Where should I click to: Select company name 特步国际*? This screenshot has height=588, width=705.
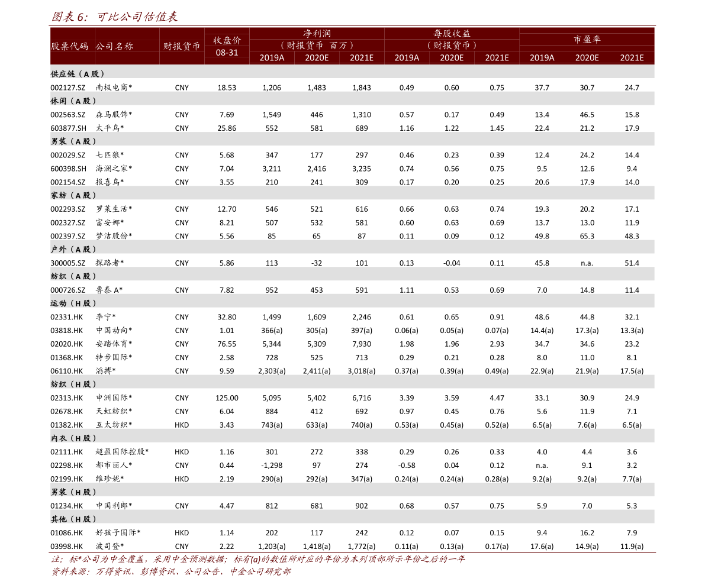pos(114,357)
